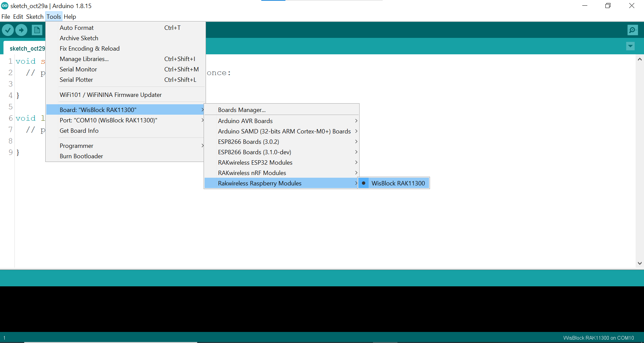Select Archive Sketch menu entry
The height and width of the screenshot is (343, 644).
coord(125,38)
